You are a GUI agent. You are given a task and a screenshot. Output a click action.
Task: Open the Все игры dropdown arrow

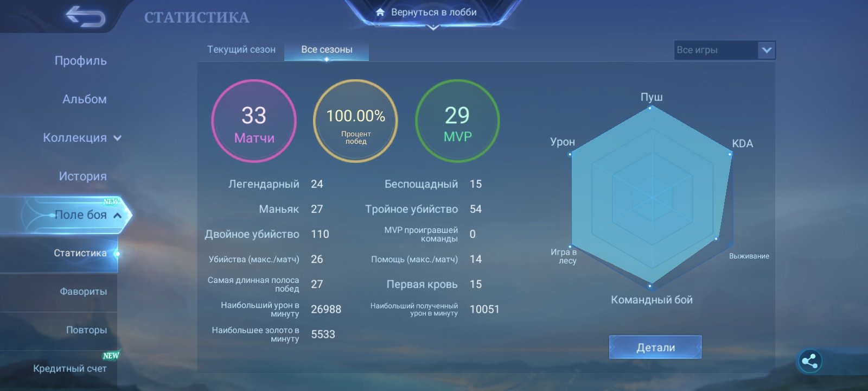point(766,50)
